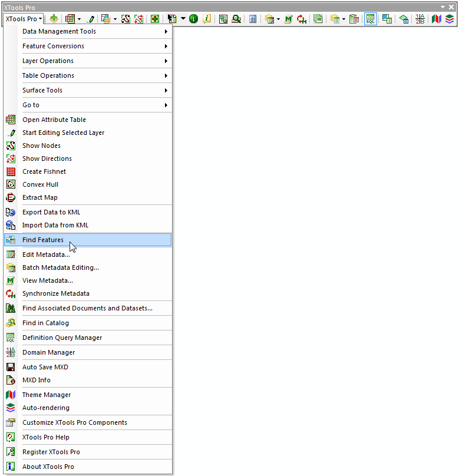This screenshot has width=459, height=476.
Task: Open the XTools Pro dropdown menu button
Action: click(x=24, y=19)
